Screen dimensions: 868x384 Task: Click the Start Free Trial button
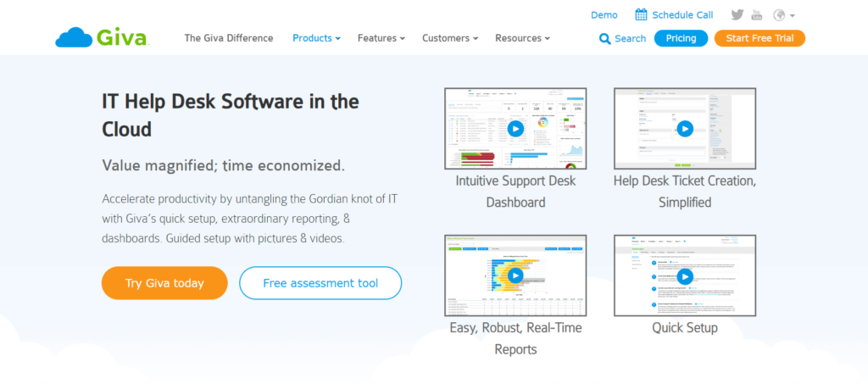(759, 38)
